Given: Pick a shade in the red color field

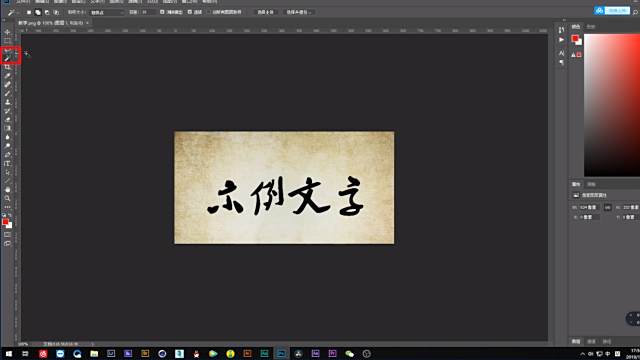Looking at the screenshot, I should 612,105.
